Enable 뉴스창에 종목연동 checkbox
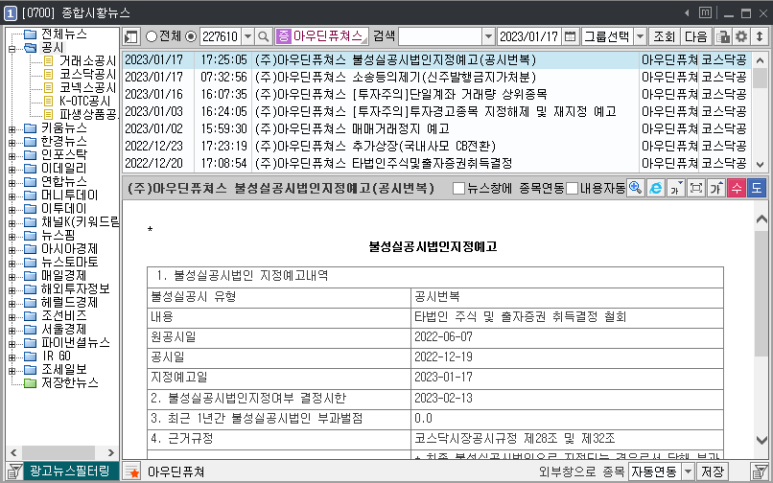The height and width of the screenshot is (483, 773). [x=458, y=188]
